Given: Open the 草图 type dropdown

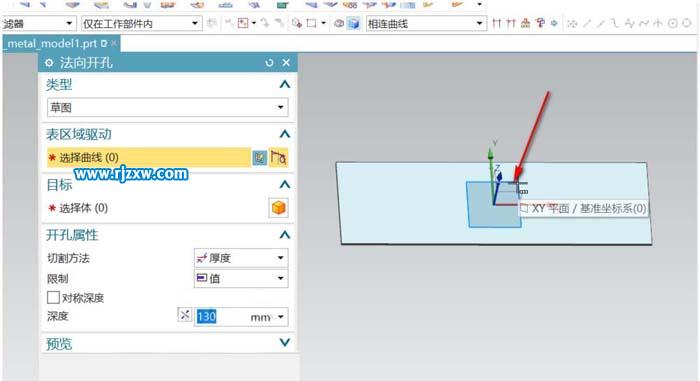Looking at the screenshot, I should (167, 108).
